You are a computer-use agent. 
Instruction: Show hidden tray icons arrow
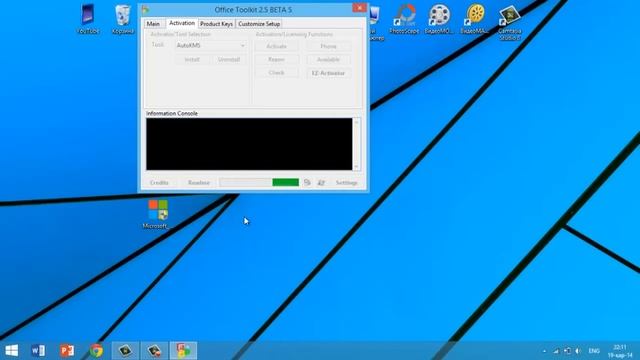(x=544, y=351)
